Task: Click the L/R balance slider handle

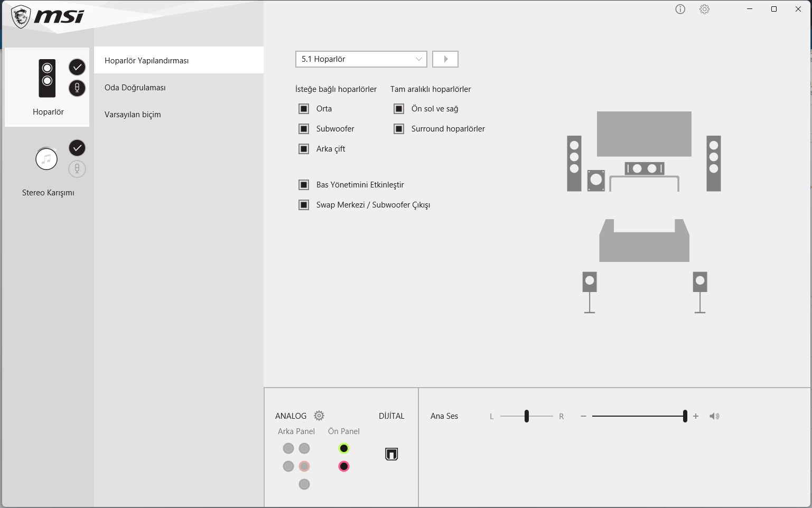Action: (x=527, y=416)
